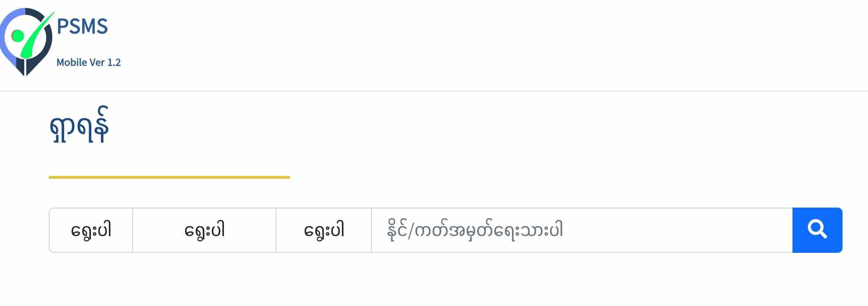Click the green checkmark inside the logo
The image size is (868, 306).
[x=37, y=35]
